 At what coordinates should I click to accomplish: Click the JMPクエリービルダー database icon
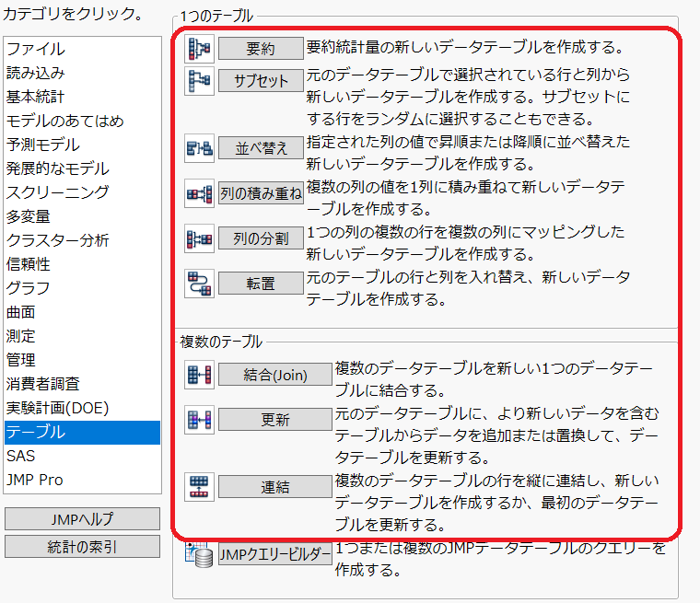[x=199, y=554]
